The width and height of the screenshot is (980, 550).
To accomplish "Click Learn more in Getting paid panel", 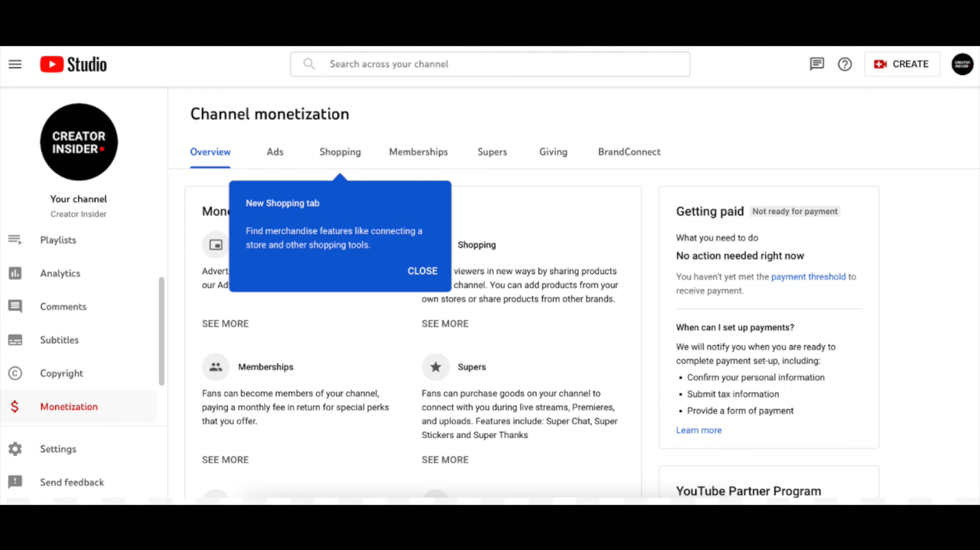I will [699, 430].
